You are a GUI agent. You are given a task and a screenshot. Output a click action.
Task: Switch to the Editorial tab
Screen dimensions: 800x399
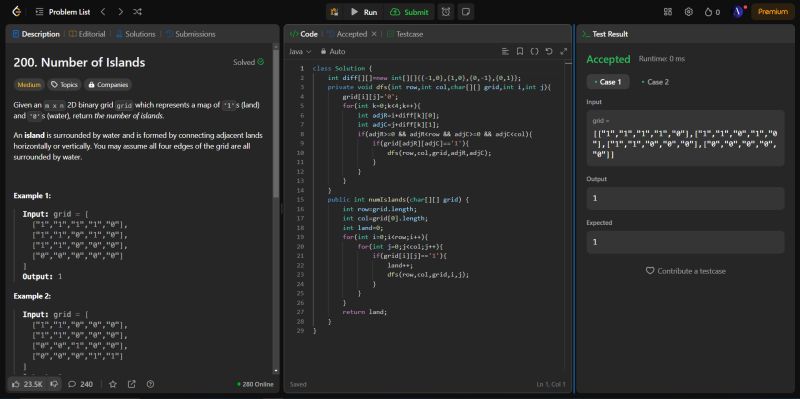87,34
